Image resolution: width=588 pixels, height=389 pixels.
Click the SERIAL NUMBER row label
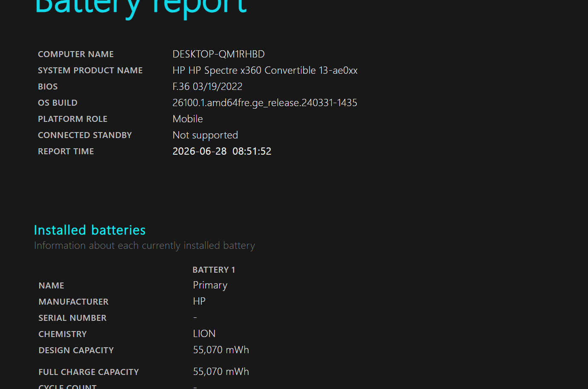click(72, 318)
